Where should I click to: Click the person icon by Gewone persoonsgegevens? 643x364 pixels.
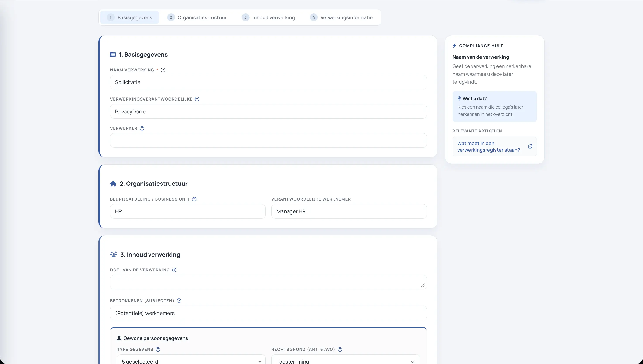tap(119, 338)
